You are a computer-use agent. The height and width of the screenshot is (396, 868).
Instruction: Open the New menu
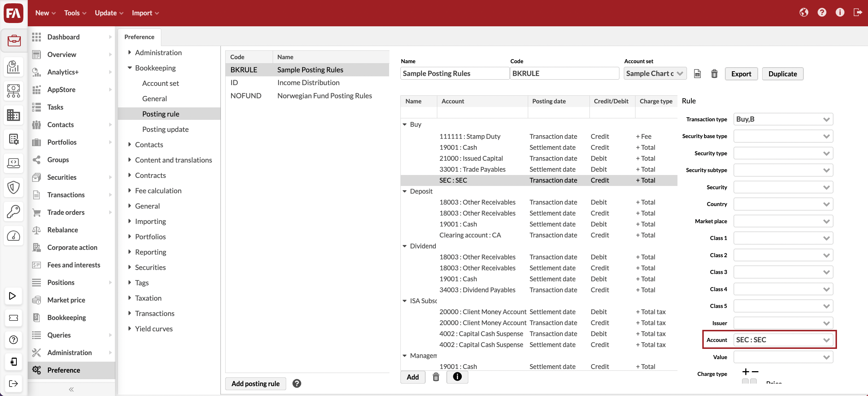pos(45,13)
